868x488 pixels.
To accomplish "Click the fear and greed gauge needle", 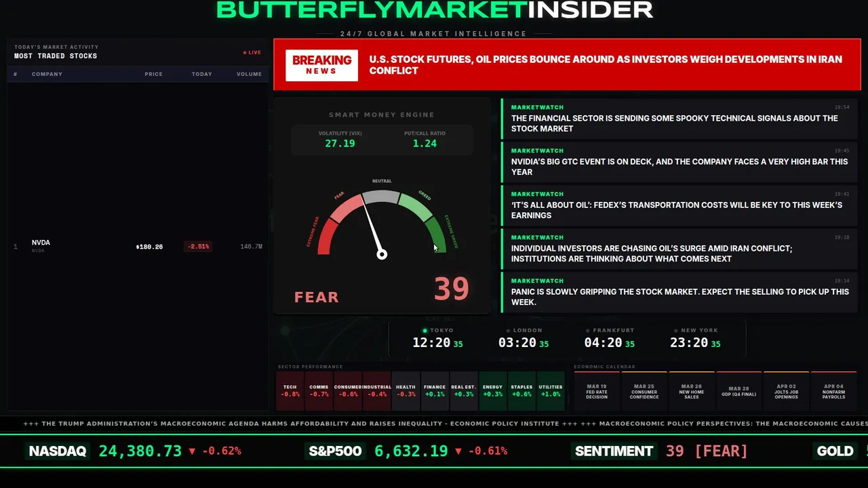I will pyautogui.click(x=373, y=228).
